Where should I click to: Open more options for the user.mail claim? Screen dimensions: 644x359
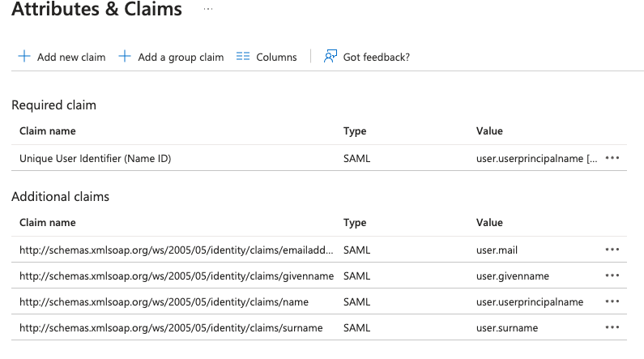(x=612, y=250)
